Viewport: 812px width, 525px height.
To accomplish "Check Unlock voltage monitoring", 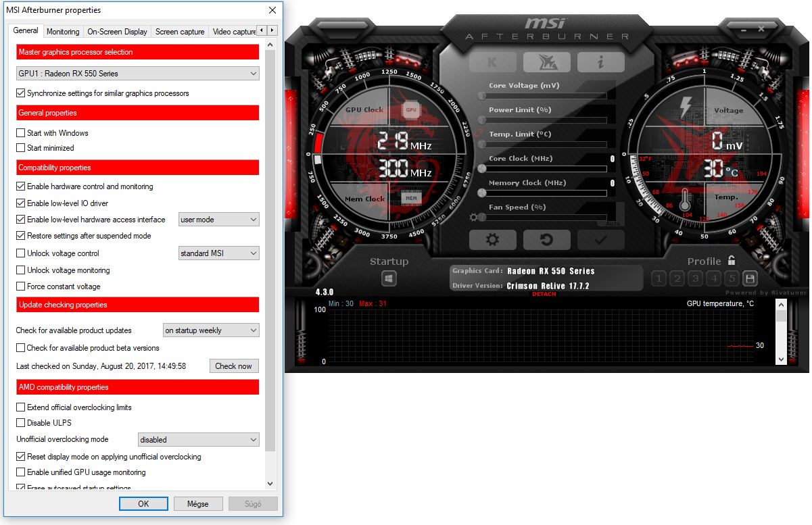I will coord(20,270).
